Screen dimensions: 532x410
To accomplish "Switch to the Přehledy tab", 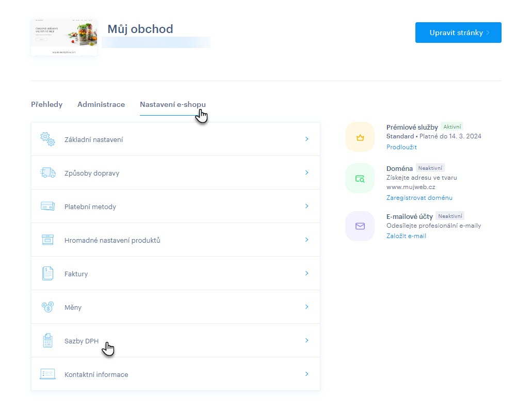I will click(46, 104).
